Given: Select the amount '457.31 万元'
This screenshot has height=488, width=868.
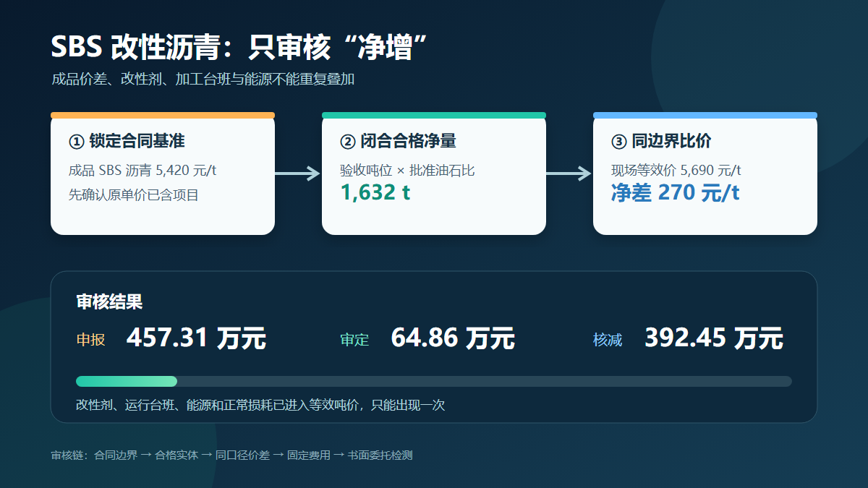Looking at the screenshot, I should pyautogui.click(x=196, y=338).
